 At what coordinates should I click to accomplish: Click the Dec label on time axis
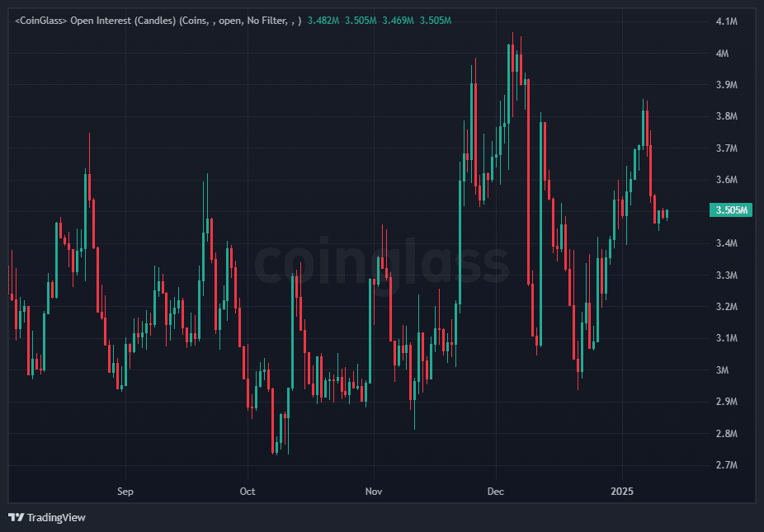point(495,492)
